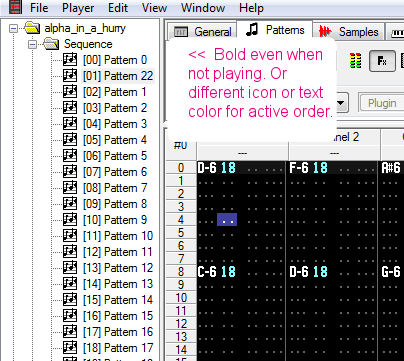404x361 pixels.
Task: Select [17] Pattern 16 in sequence
Action: pyautogui.click(x=118, y=332)
